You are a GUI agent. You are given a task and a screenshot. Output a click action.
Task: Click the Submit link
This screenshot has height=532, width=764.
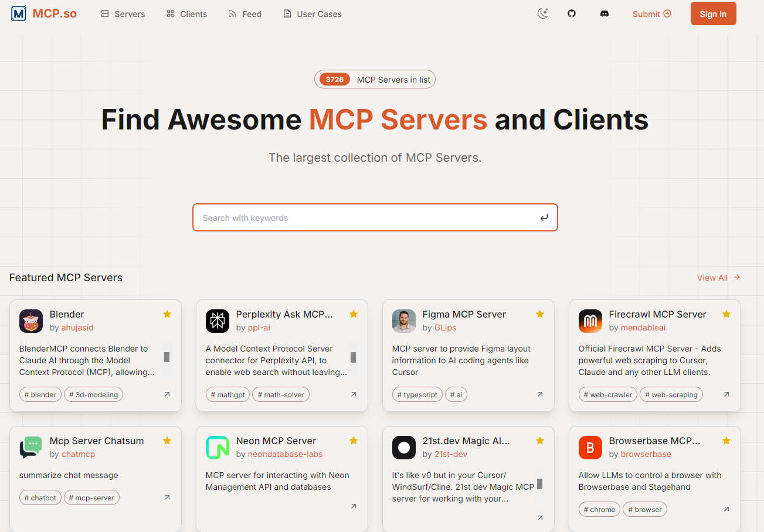[x=651, y=13]
